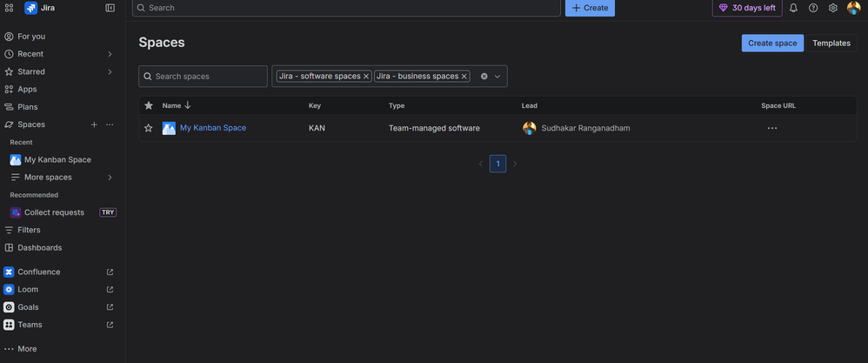Click the Sudhakar Ranganadham lead avatar
This screenshot has width=868, height=363.
[x=529, y=128]
